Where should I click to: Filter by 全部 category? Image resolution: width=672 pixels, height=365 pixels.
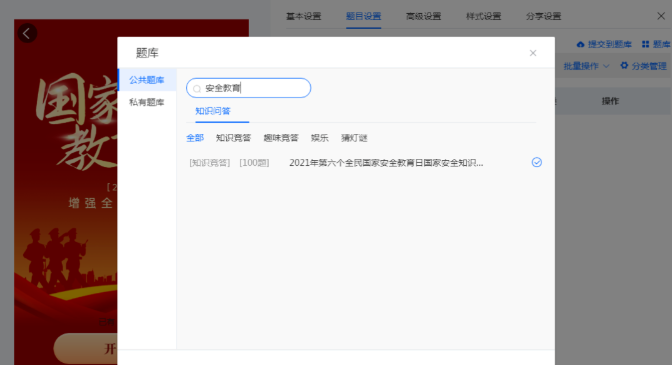(195, 138)
